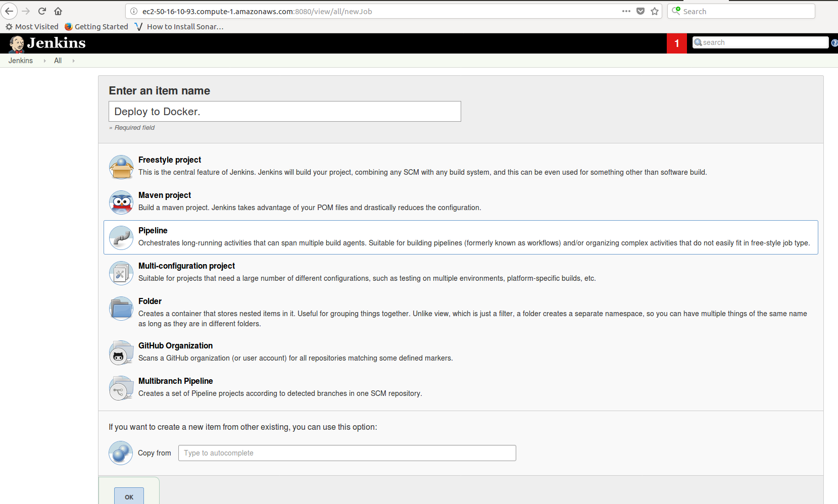Click the Maven project description text
Viewport: 838px width, 504px height.
point(310,208)
